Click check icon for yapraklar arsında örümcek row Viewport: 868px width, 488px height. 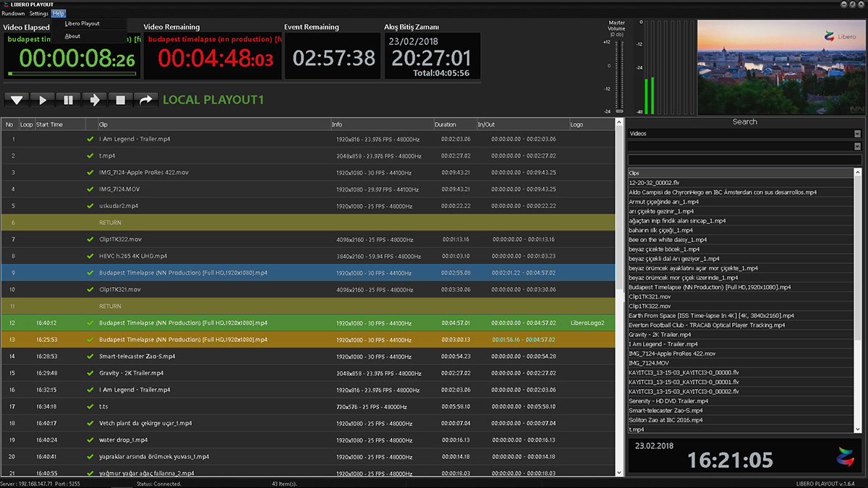coord(90,456)
